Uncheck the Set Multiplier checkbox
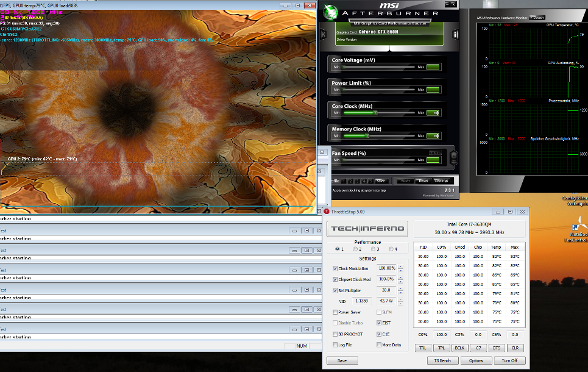Image resolution: width=588 pixels, height=372 pixels. pyautogui.click(x=335, y=290)
